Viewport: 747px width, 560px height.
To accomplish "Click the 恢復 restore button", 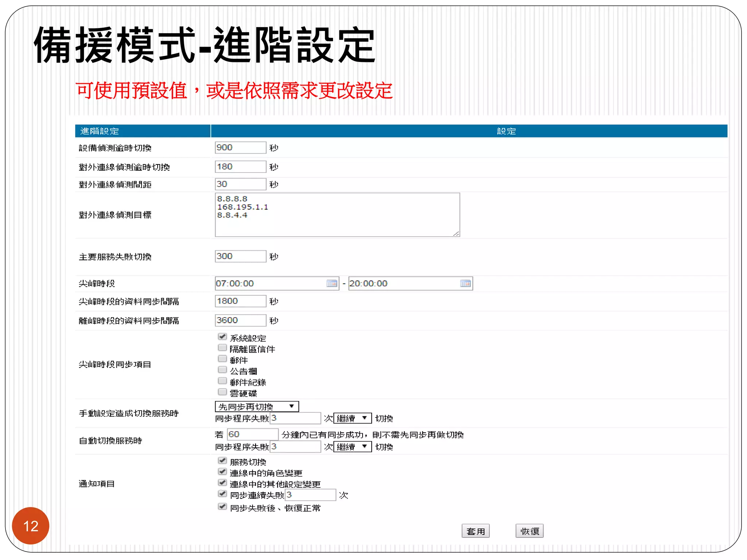I will click(x=530, y=531).
